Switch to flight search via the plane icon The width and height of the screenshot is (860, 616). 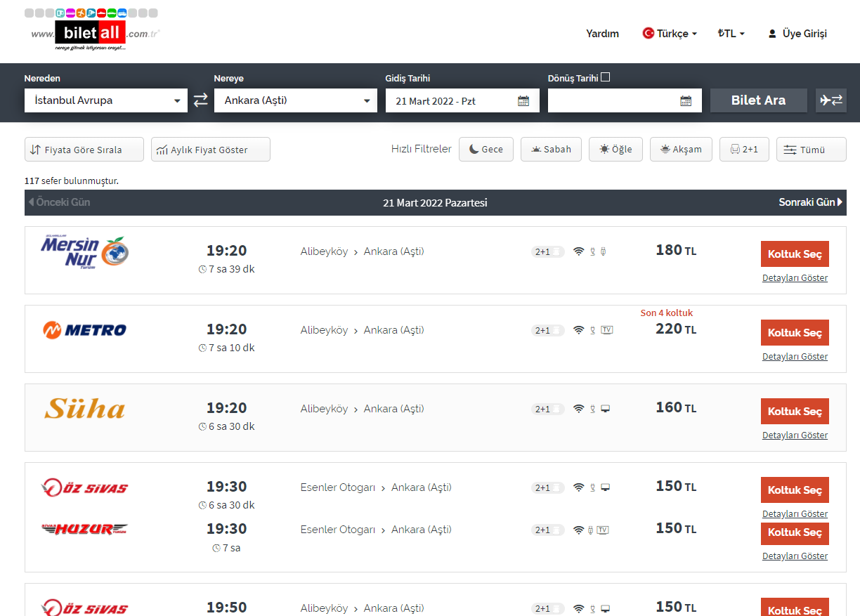(x=831, y=100)
